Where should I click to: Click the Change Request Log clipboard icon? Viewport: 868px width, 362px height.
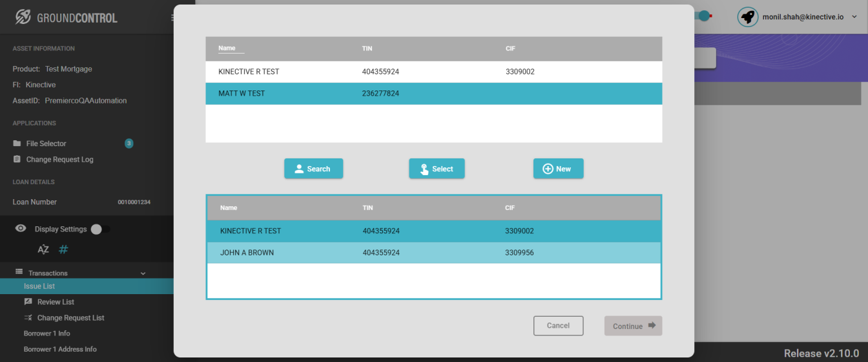[17, 159]
